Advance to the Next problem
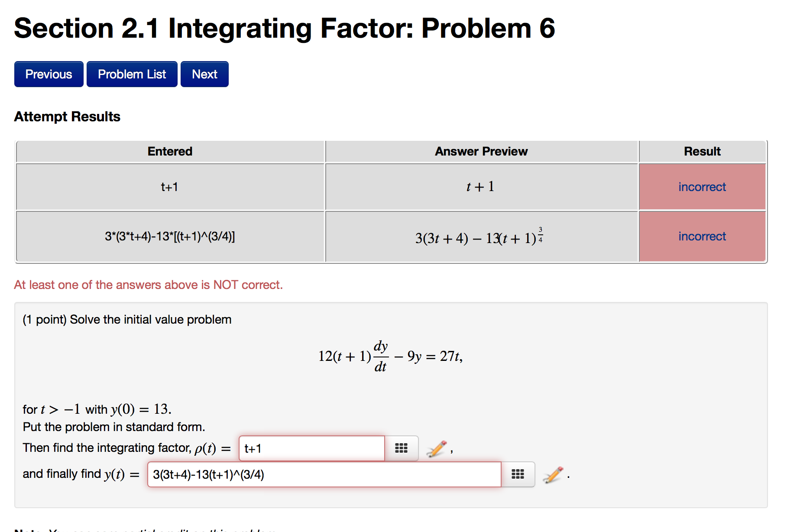Screen dimensions: 797x532 pyautogui.click(x=204, y=74)
